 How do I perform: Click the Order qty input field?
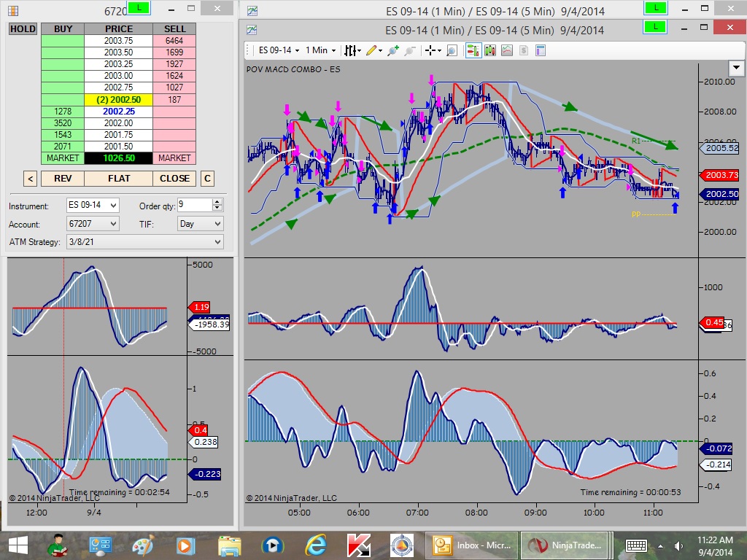[194, 205]
